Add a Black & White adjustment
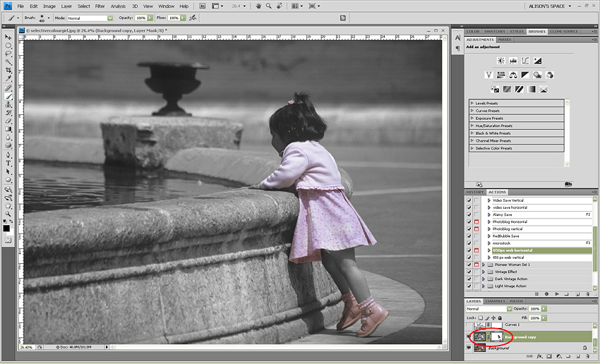The image size is (600, 364). (525, 75)
